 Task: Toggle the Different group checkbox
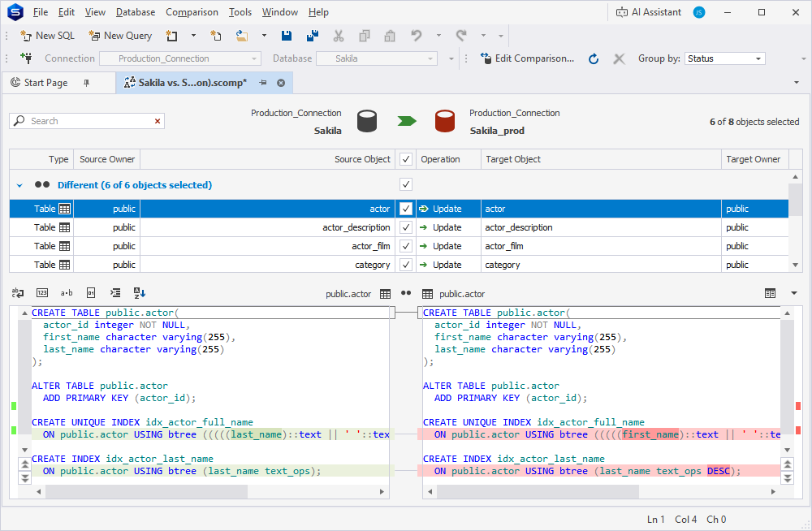406,184
